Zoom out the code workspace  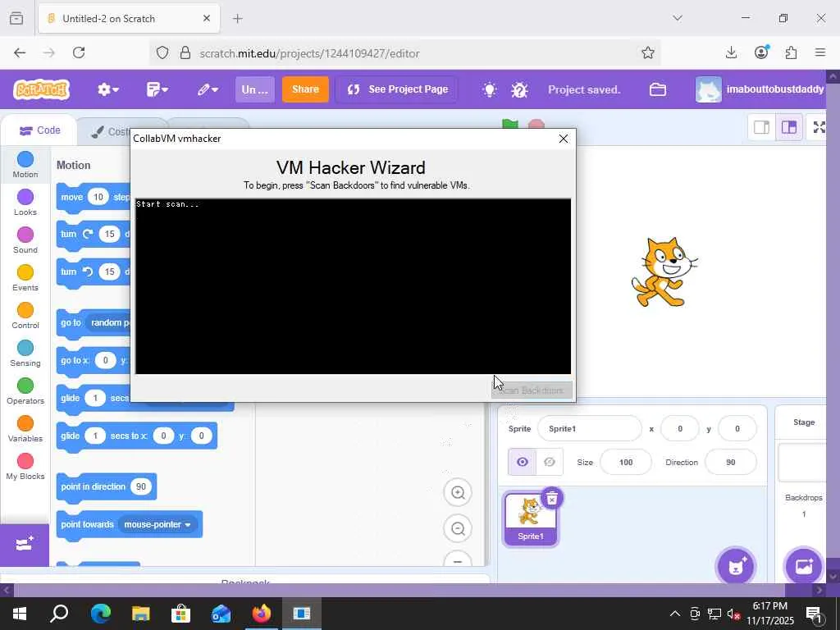(458, 529)
